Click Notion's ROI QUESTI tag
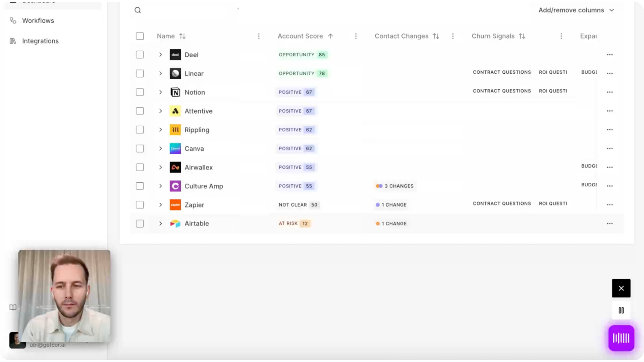This screenshot has height=362, width=644. [553, 91]
